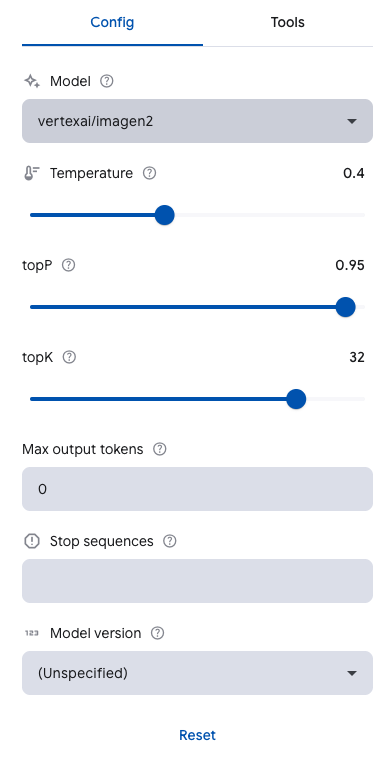The image size is (391, 760).
Task: Expand the Model version (Unspecified) dropdown
Action: tap(197, 673)
